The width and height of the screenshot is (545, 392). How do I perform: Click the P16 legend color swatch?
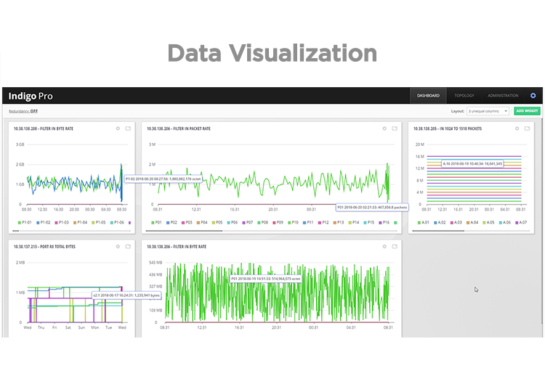click(x=377, y=223)
